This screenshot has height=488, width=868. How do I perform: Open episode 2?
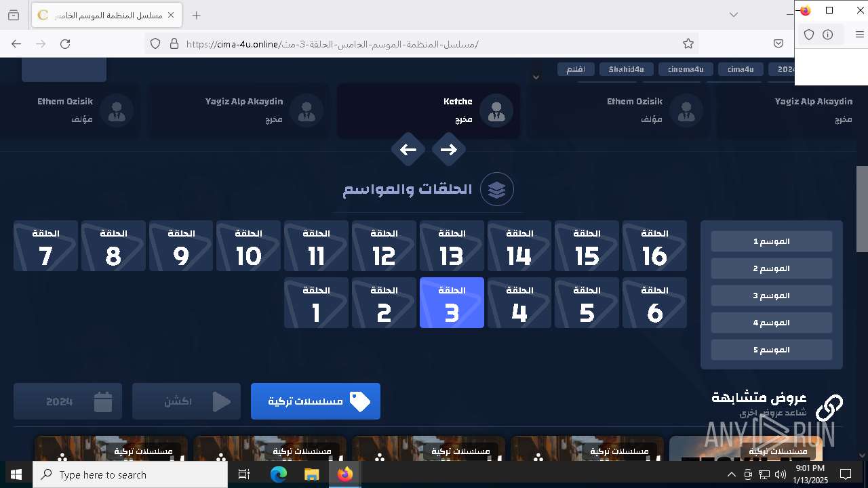click(x=384, y=302)
